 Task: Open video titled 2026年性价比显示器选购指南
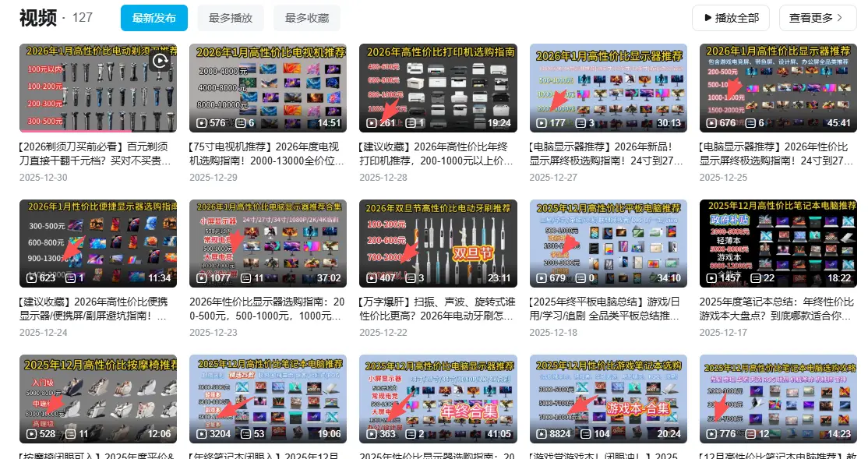[x=266, y=309]
